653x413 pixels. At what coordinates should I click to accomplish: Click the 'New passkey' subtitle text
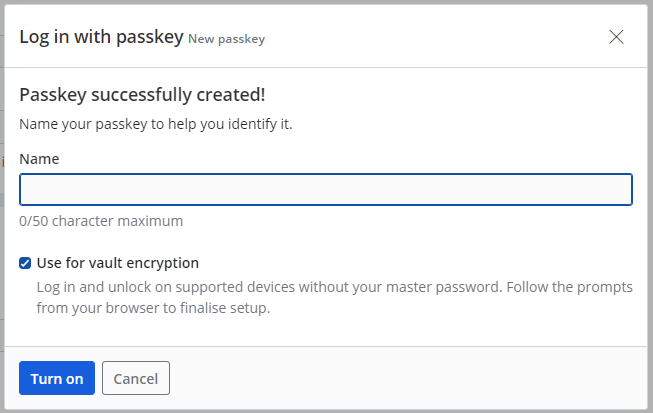pyautogui.click(x=226, y=40)
